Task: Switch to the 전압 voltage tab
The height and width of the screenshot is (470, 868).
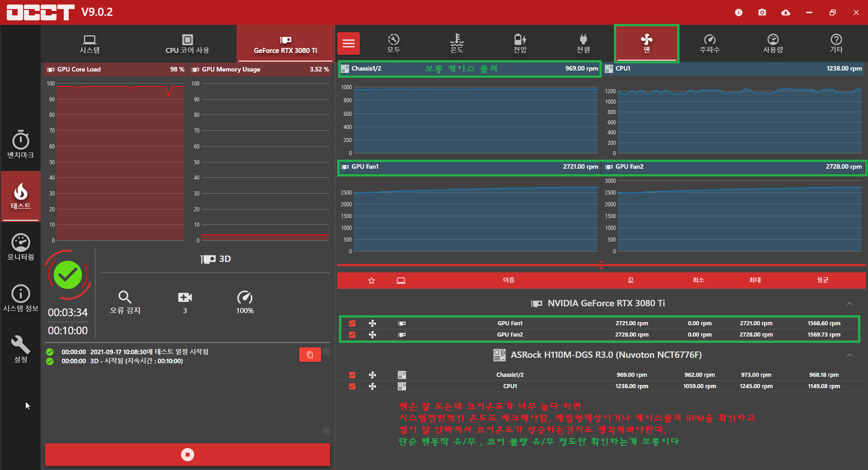Action: pos(520,43)
